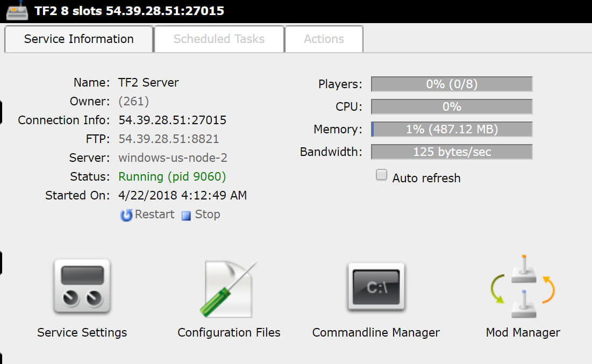Click the FTP address 54.39.28.51:8821
592x364 pixels.
[x=168, y=139]
